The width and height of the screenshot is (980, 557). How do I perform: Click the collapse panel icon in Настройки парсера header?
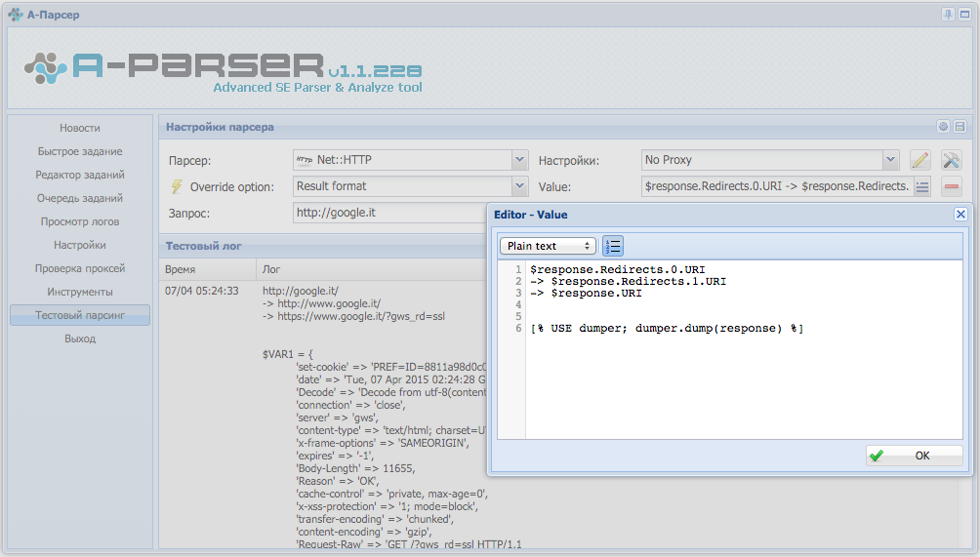coord(960,127)
